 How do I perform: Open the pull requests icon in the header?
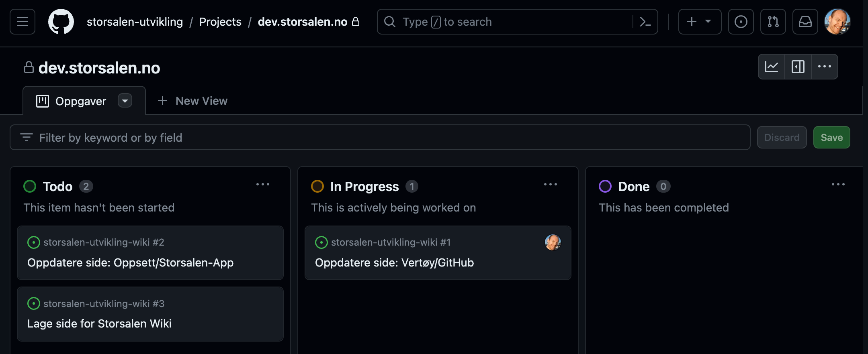773,22
